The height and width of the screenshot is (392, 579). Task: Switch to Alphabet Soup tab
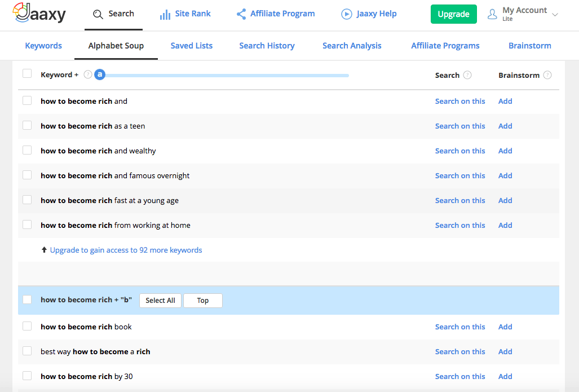coord(116,46)
